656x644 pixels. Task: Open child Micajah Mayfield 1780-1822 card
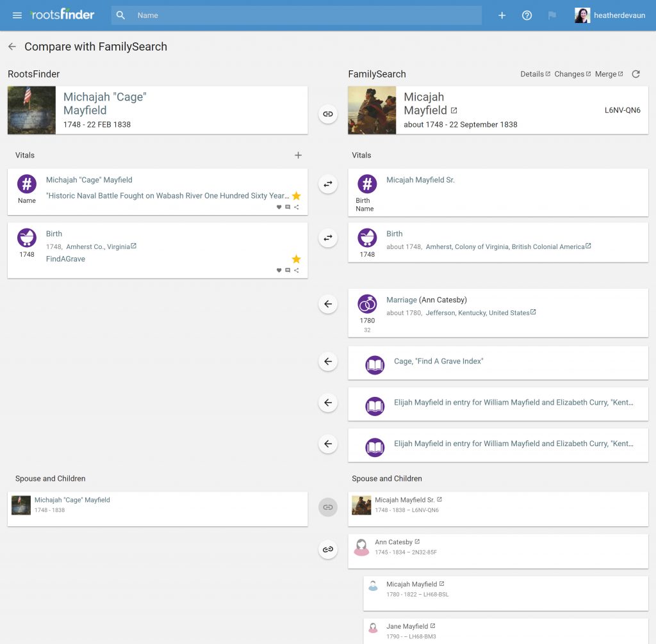click(506, 593)
